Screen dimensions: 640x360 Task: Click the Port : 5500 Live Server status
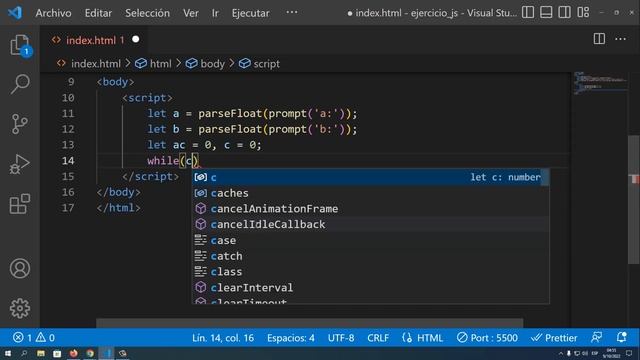click(x=487, y=338)
